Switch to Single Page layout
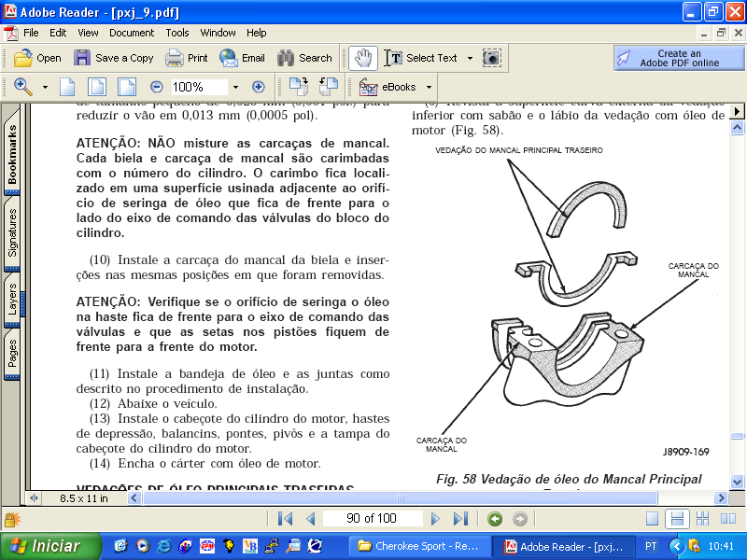This screenshot has height=560, width=747. click(652, 519)
